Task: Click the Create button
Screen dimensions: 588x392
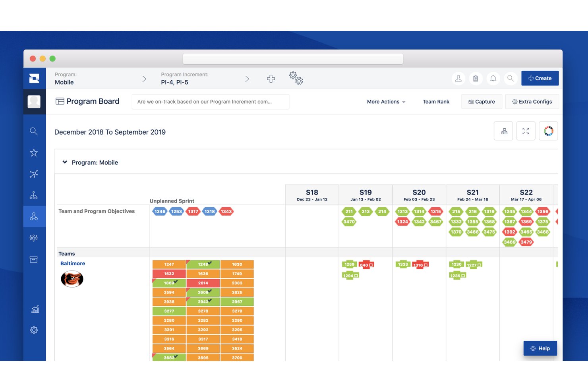Action: point(540,78)
